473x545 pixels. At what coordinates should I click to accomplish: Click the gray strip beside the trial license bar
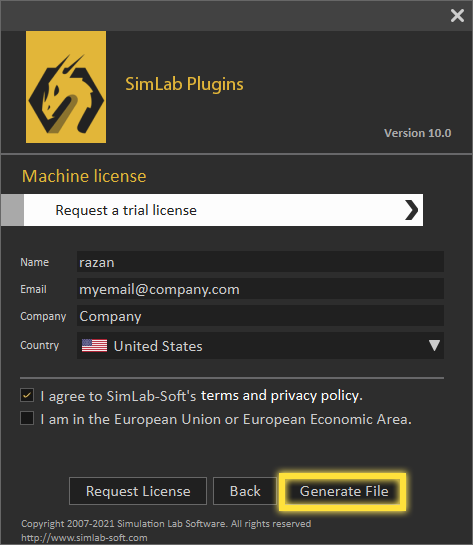click(x=13, y=210)
